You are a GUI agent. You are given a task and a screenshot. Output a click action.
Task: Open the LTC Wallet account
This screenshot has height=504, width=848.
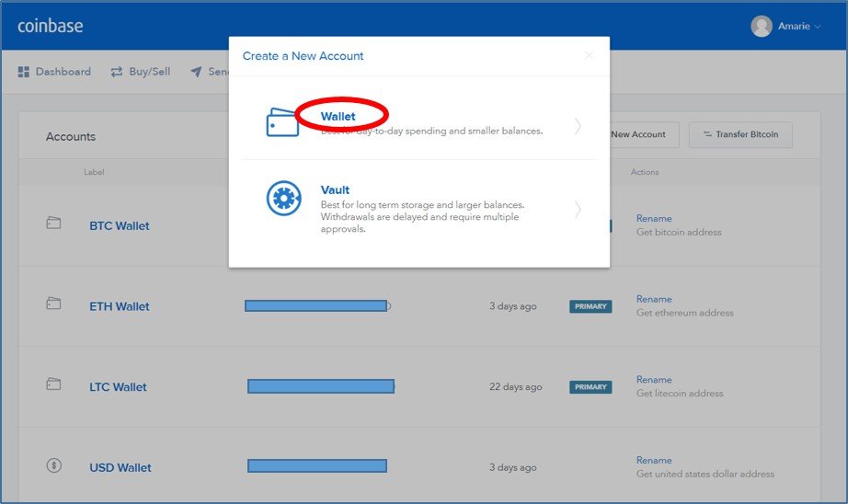(x=118, y=387)
